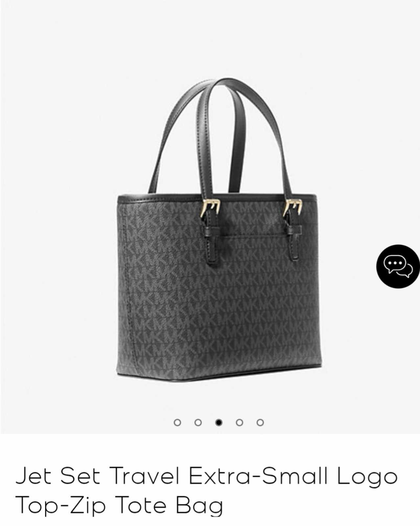Open the "Jet Set Travel Extra-Small Logo" title
The image size is (420, 526).
(206, 476)
